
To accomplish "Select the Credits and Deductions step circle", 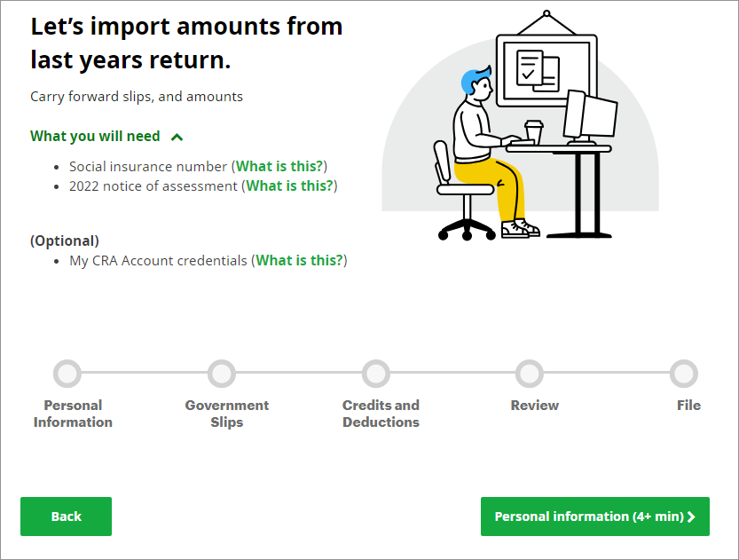I will 376,374.
